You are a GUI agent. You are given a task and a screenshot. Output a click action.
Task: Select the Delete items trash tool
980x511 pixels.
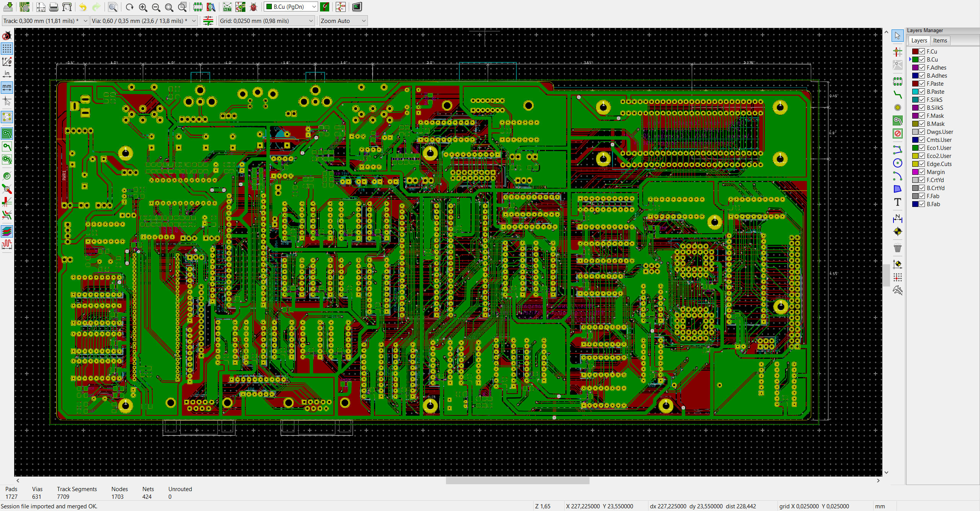897,248
